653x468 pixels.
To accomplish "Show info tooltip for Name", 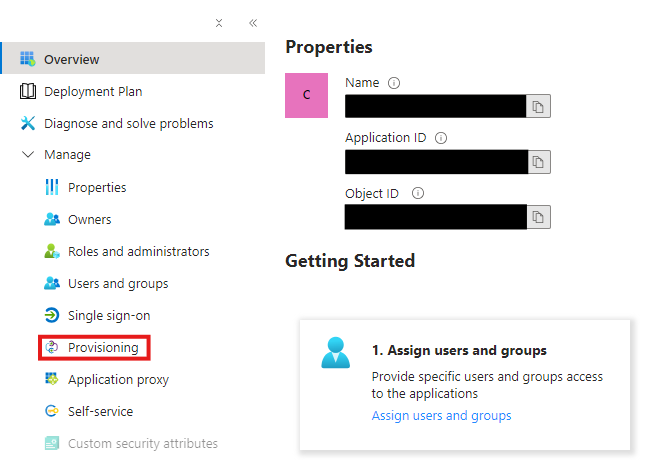I will [x=394, y=83].
